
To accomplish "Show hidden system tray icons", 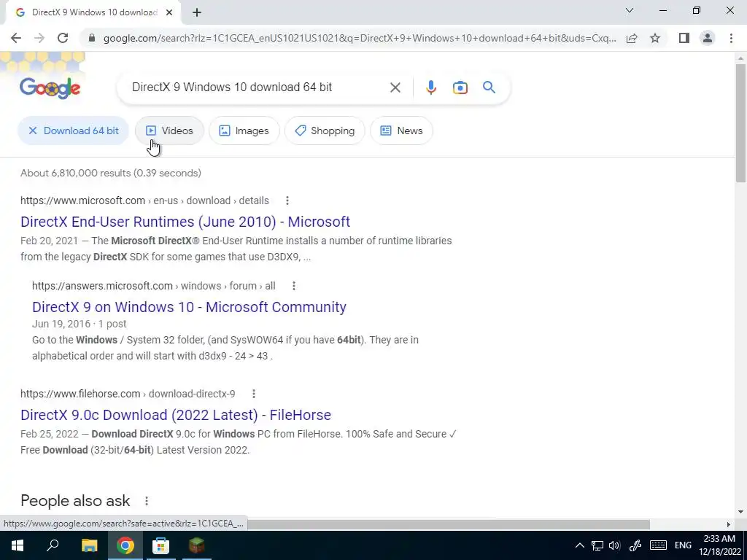I will click(579, 545).
